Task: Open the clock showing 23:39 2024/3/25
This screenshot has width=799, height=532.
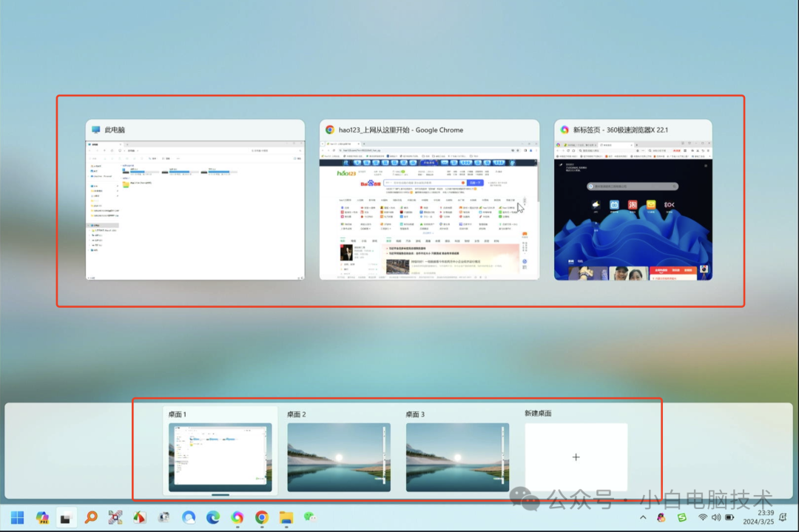Action: tap(758, 517)
